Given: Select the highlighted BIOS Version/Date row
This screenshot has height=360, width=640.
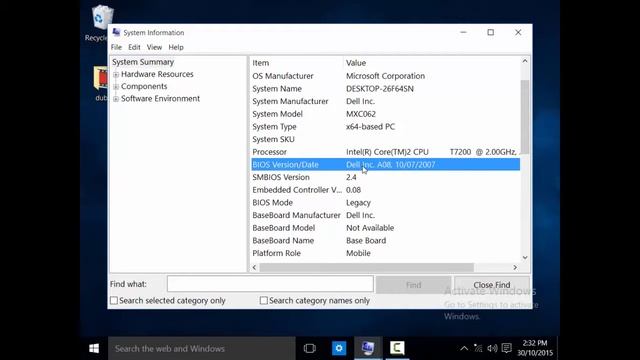Looking at the screenshot, I should pos(385,164).
